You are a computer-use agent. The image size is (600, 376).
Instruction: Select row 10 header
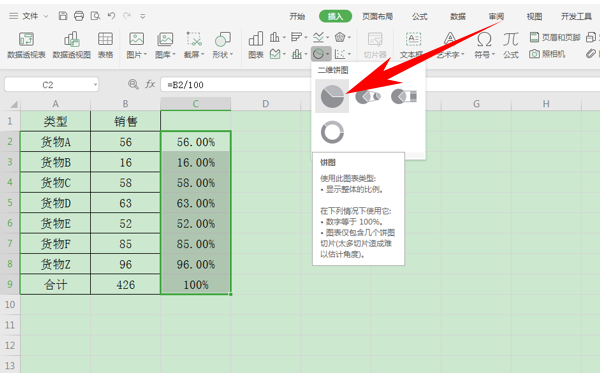click(x=10, y=304)
